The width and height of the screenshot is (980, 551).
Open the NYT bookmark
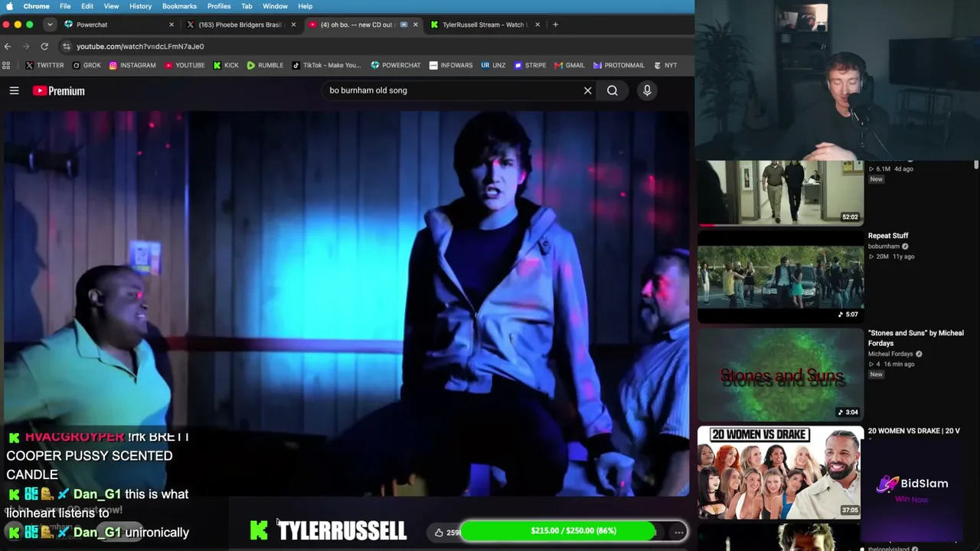point(665,65)
